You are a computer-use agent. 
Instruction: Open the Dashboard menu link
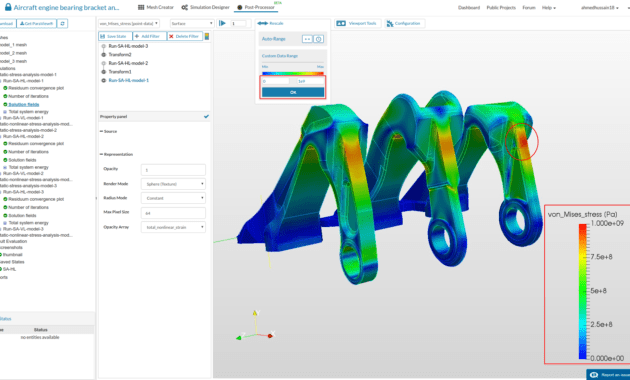coord(469,8)
